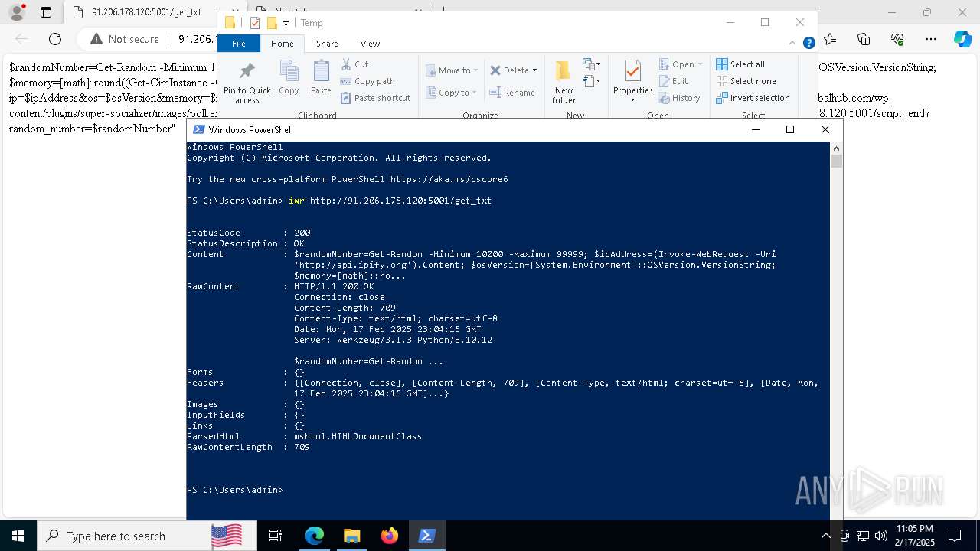Click the Edge back arrow

21,39
